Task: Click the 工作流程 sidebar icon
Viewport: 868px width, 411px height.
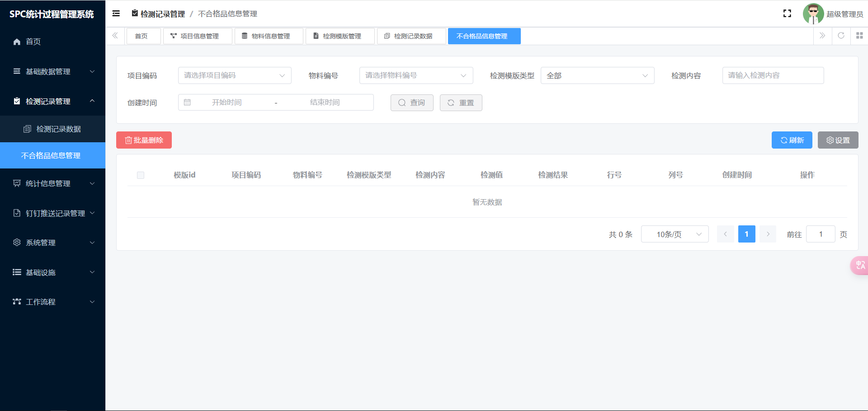Action: click(17, 302)
